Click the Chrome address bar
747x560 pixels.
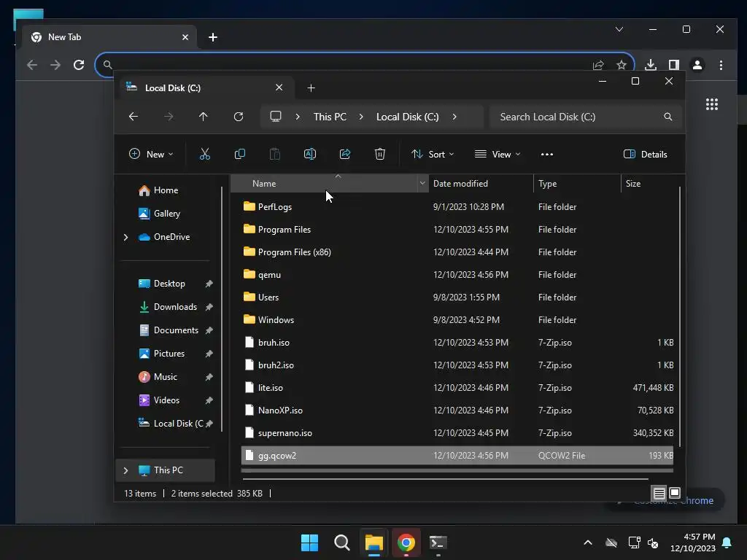365,65
